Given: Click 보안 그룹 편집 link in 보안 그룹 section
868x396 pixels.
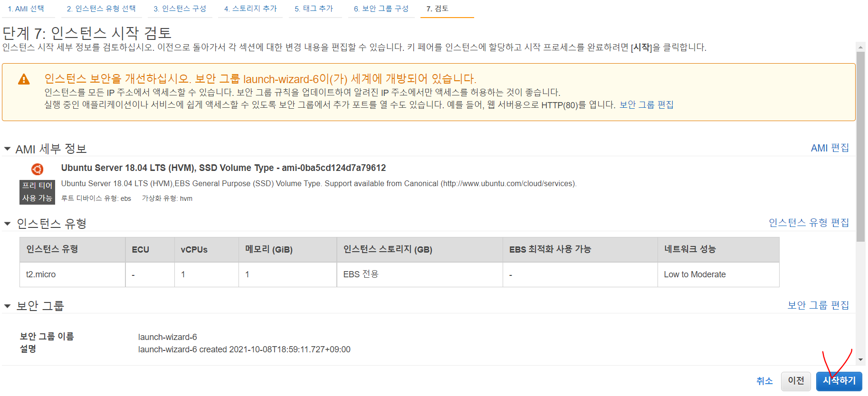Looking at the screenshot, I should 818,305.
